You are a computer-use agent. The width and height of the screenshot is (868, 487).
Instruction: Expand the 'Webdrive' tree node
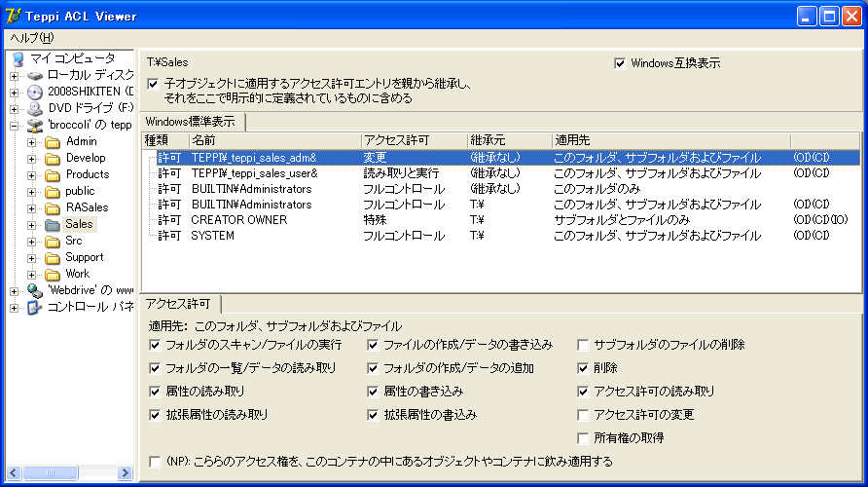(x=15, y=291)
